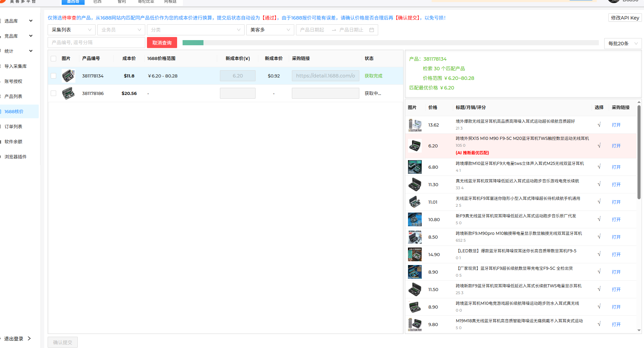Switch to the 巴西 country tab
The image size is (644, 348).
click(97, 2)
